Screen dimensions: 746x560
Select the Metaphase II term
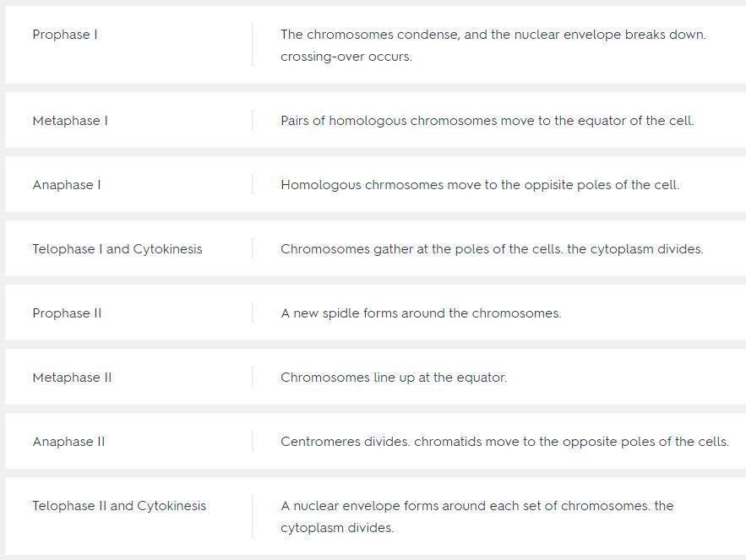pyautogui.click(x=73, y=378)
